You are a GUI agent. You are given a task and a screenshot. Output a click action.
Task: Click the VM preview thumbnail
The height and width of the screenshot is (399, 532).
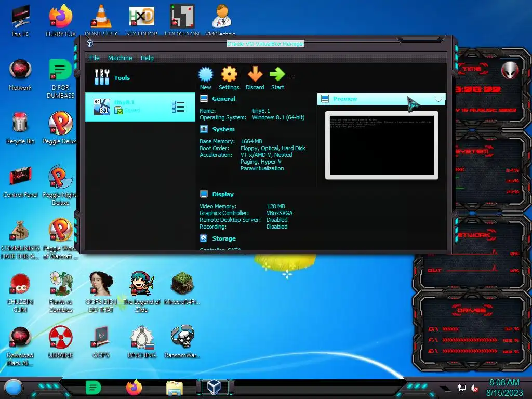point(382,145)
